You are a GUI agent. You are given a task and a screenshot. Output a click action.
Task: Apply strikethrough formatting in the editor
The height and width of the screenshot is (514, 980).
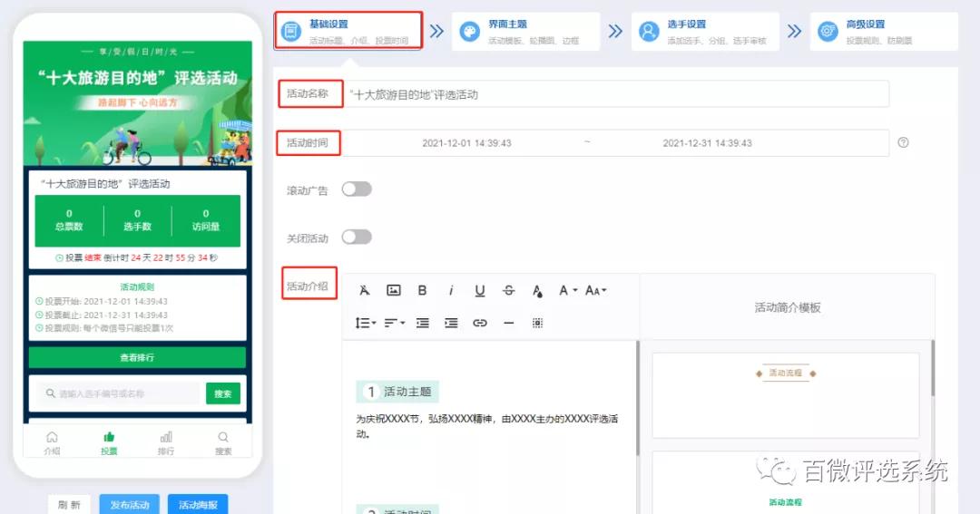509,290
